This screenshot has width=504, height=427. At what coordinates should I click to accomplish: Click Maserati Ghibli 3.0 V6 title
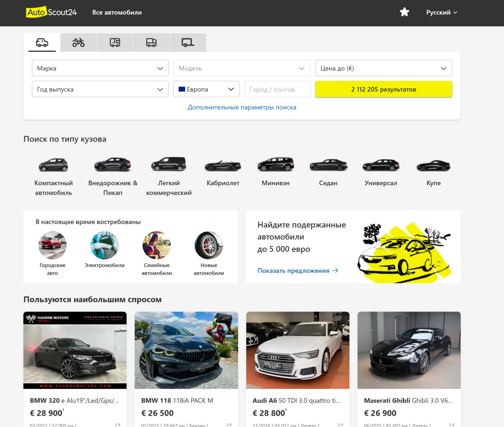click(x=408, y=400)
